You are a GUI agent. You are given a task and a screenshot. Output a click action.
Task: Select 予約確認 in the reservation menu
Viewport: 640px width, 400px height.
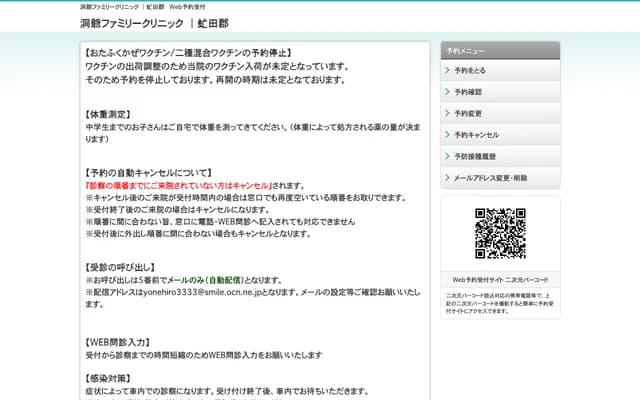point(468,92)
